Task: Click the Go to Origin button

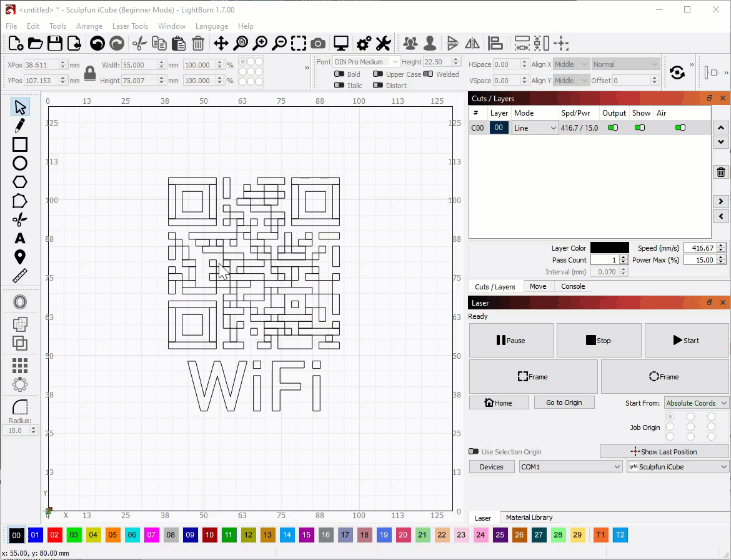Action: [564, 402]
